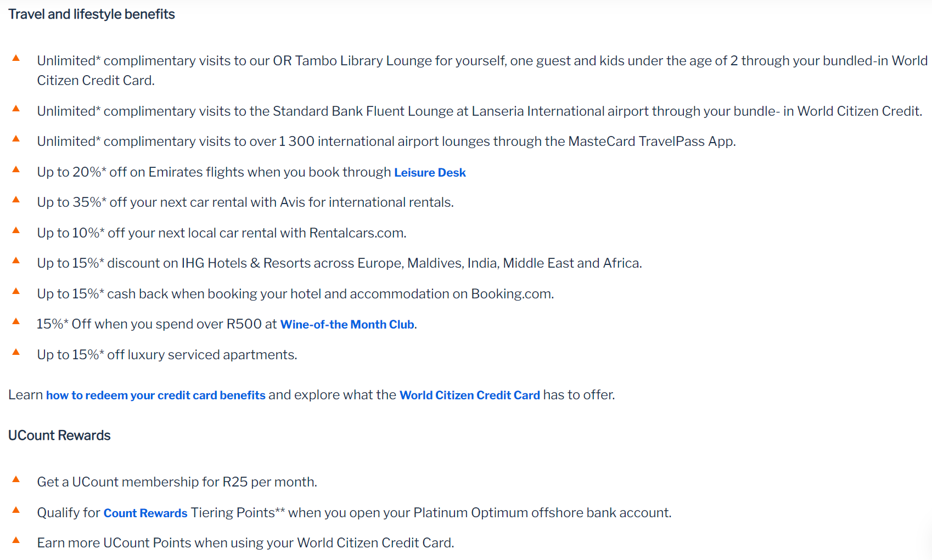The height and width of the screenshot is (560, 932).
Task: Click orange bullet beside Earn more UCount Points
Action: 16,540
